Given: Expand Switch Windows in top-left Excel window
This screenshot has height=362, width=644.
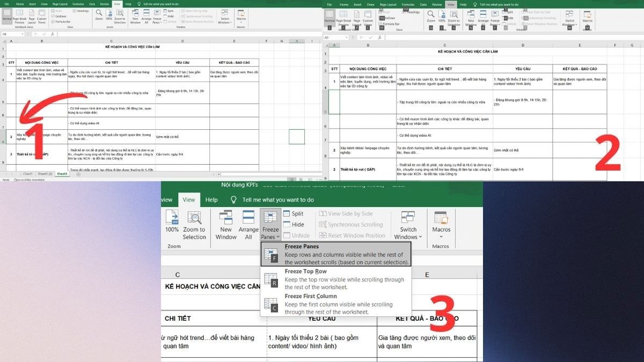Looking at the screenshot, I should pos(224,17).
